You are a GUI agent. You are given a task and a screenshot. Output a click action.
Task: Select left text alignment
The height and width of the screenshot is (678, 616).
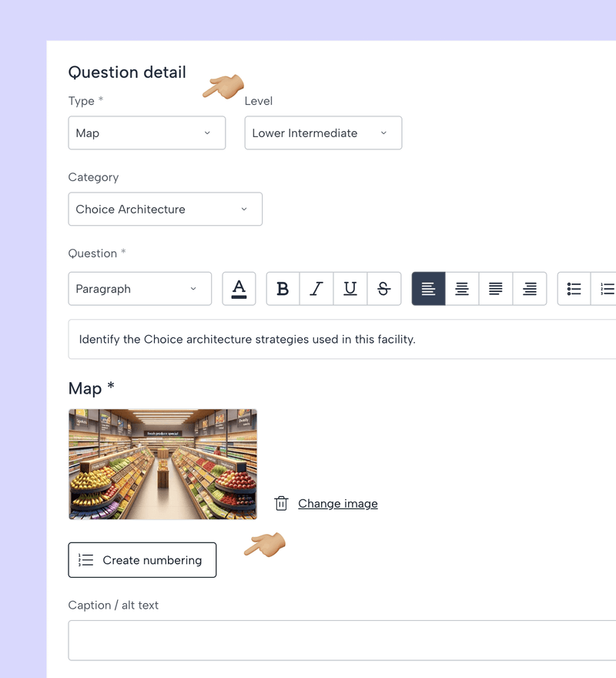point(429,289)
